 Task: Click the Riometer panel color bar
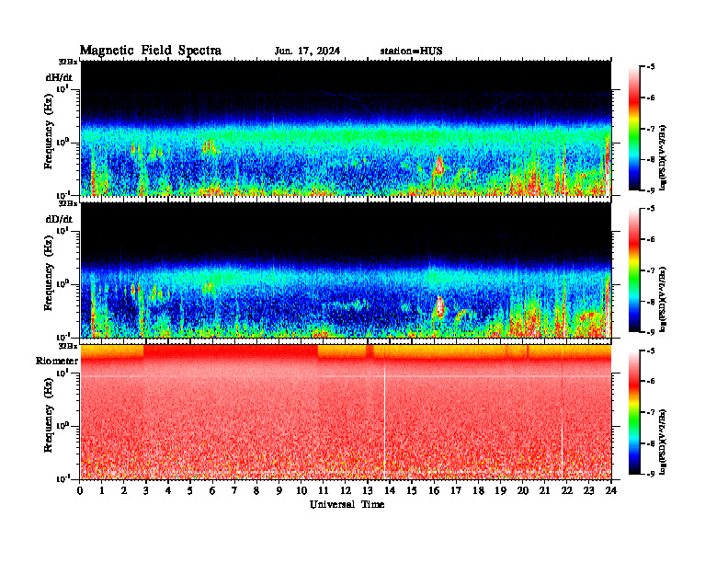[634, 412]
